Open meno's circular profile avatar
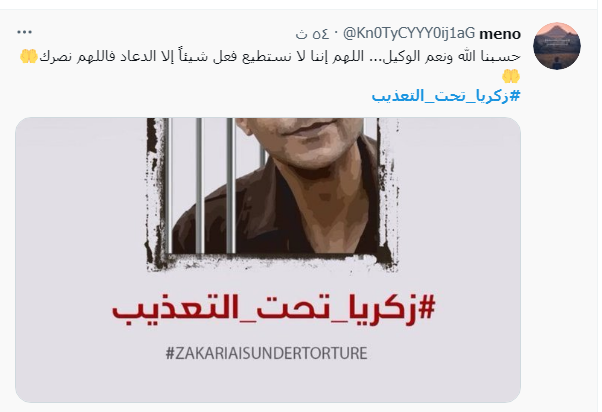Image resolution: width=602 pixels, height=412 pixels. tap(557, 46)
